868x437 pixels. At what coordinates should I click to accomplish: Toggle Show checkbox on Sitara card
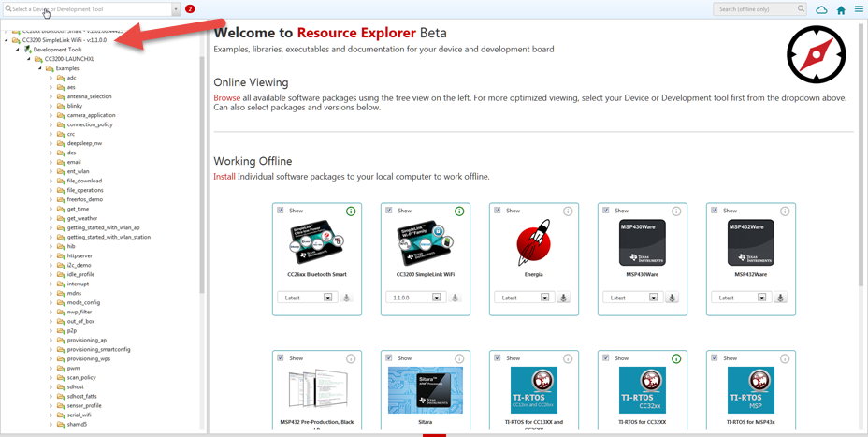pos(389,358)
